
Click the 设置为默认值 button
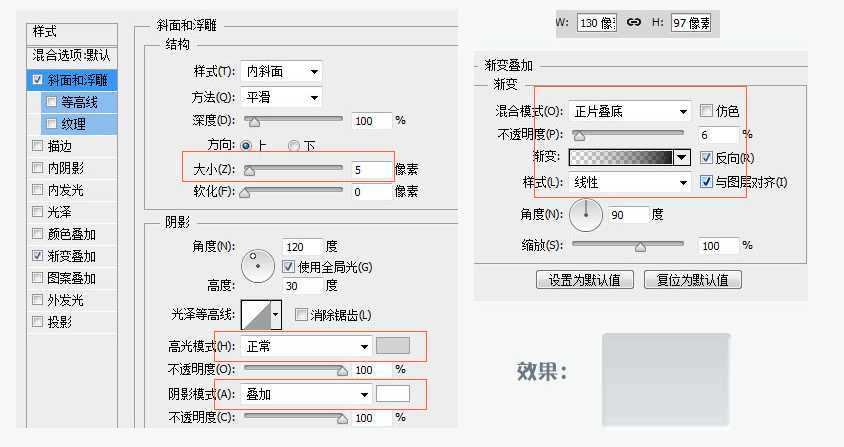pos(585,280)
